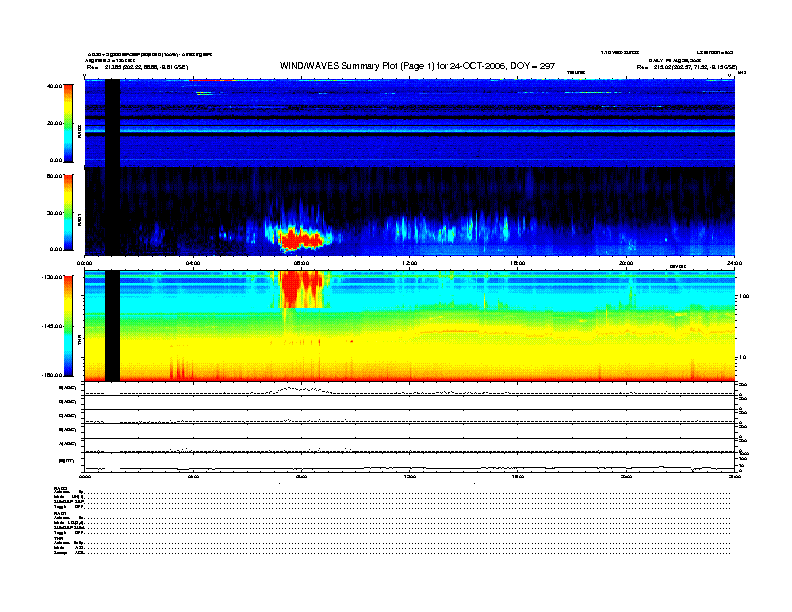Image resolution: width=792 pixels, height=612 pixels.
Task: Click the 12:00 tick label under RAD1 panel
Action: coord(410,263)
